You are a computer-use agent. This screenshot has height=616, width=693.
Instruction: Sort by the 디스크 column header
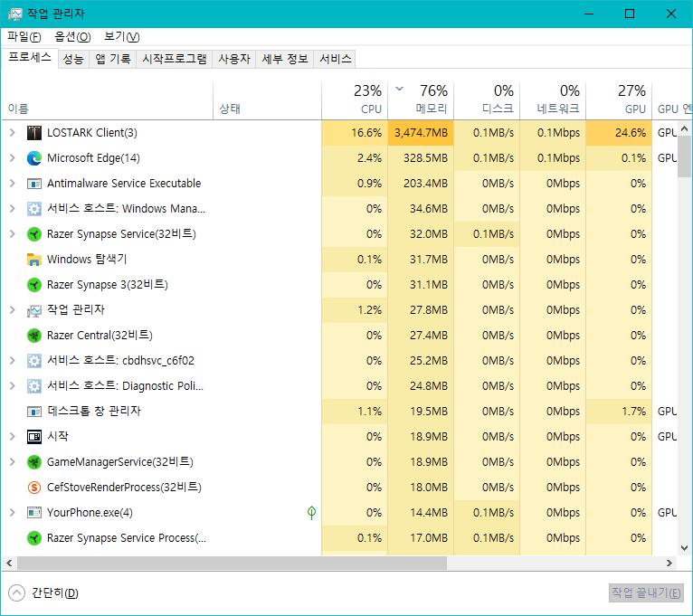click(x=487, y=100)
